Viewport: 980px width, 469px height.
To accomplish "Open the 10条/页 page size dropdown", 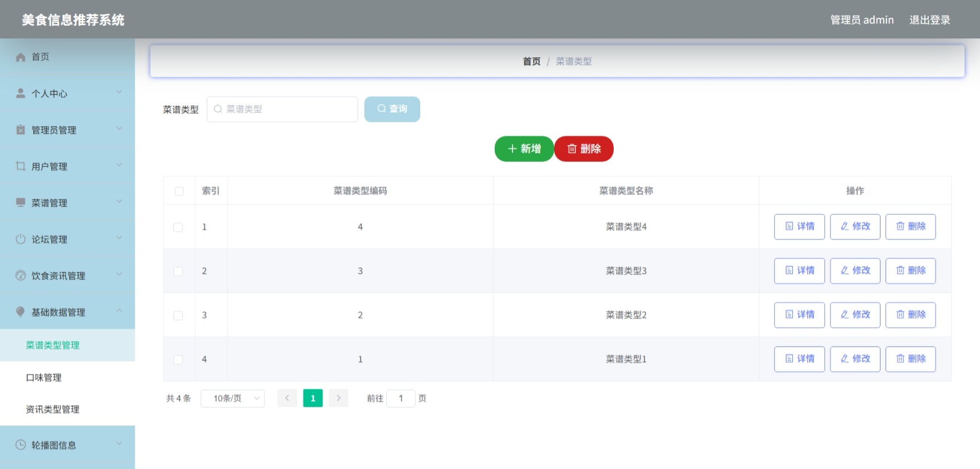I will tap(232, 398).
